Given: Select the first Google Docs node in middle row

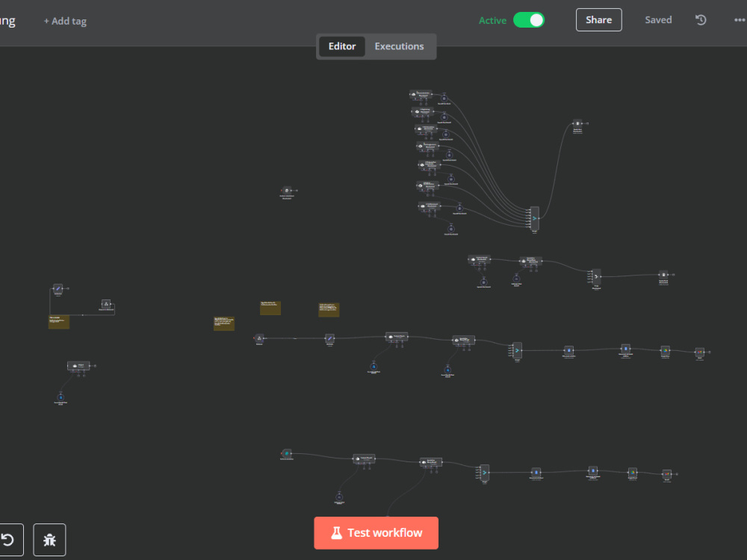Looking at the screenshot, I should click(568, 350).
